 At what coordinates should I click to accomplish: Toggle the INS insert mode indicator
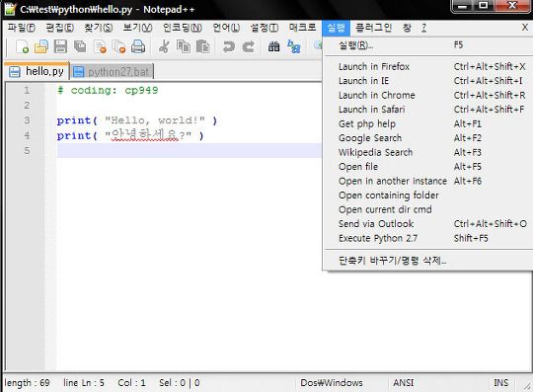(x=501, y=383)
